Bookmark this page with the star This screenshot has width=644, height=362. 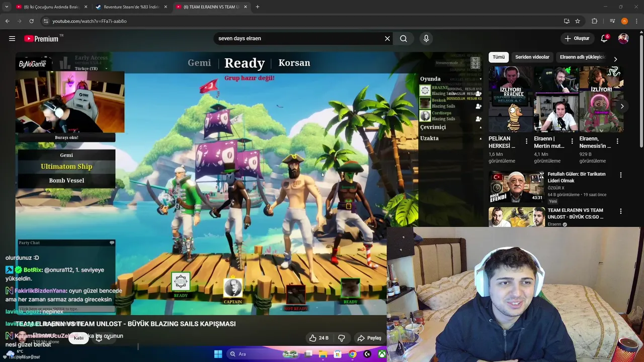(578, 21)
